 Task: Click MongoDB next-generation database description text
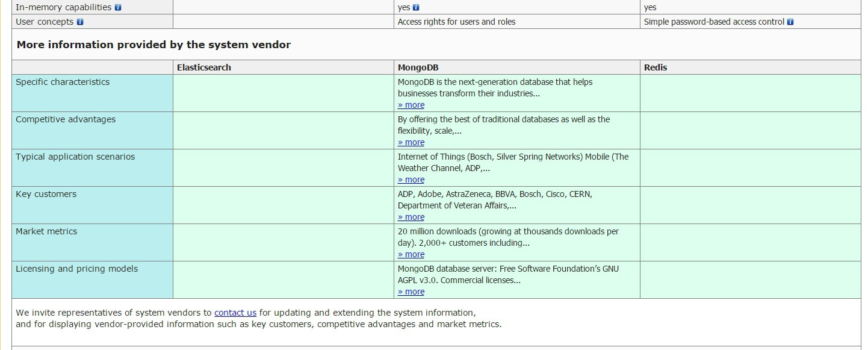495,88
